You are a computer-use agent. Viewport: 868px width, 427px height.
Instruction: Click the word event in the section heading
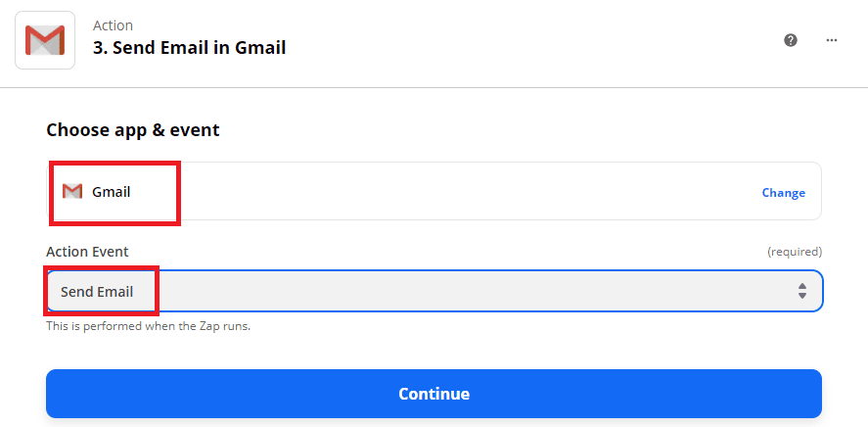pyautogui.click(x=198, y=129)
